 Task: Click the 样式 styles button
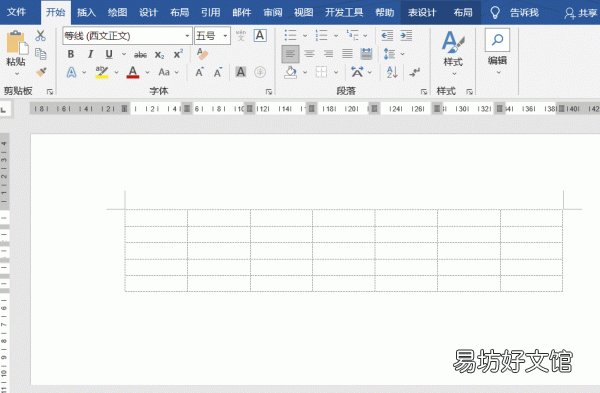click(453, 53)
